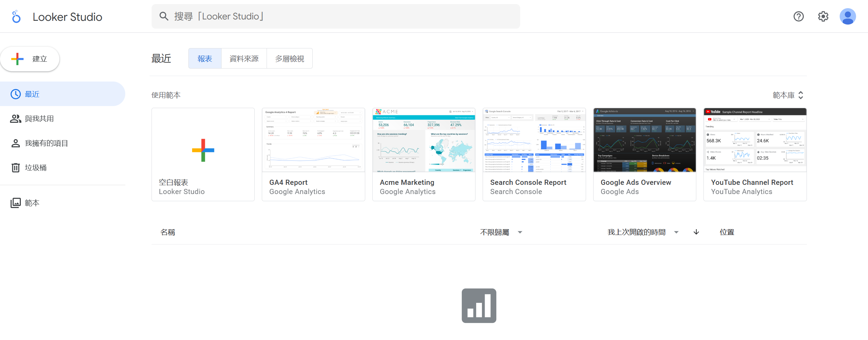868x340 pixels.
Task: Switch to the 多層檢視 tab
Action: 289,59
